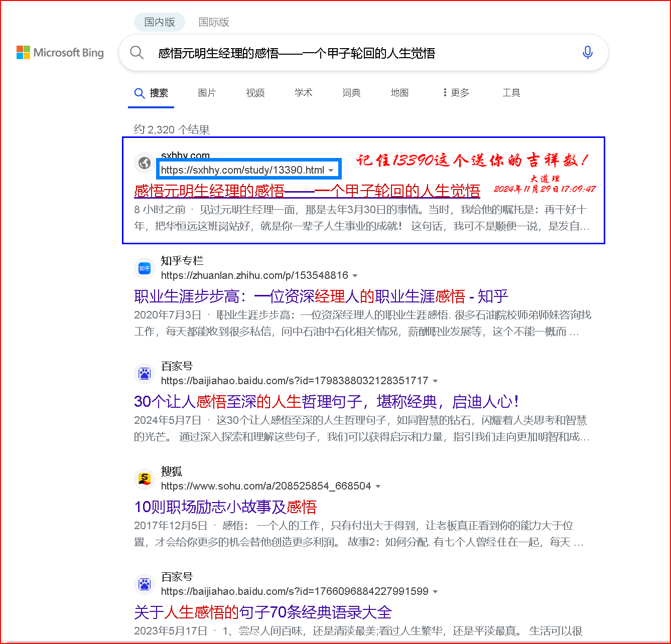Open the 更多 menu
This screenshot has width=671, height=644.
click(456, 93)
